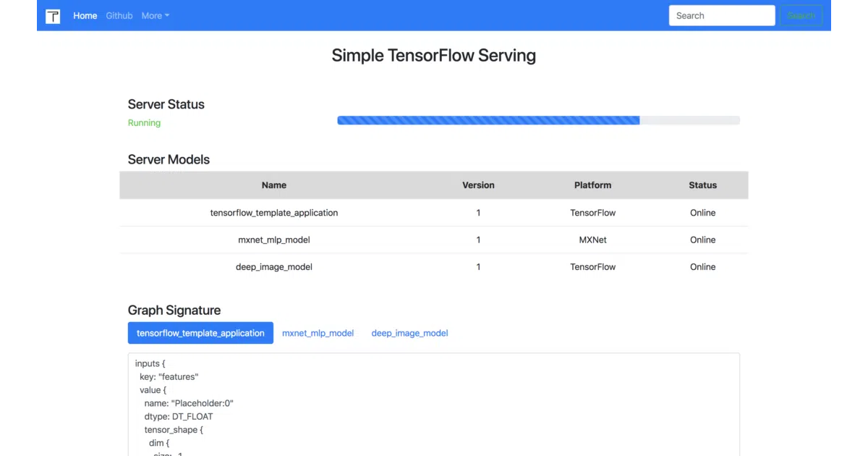The width and height of the screenshot is (868, 456).
Task: Click the Platform column header
Action: point(593,185)
